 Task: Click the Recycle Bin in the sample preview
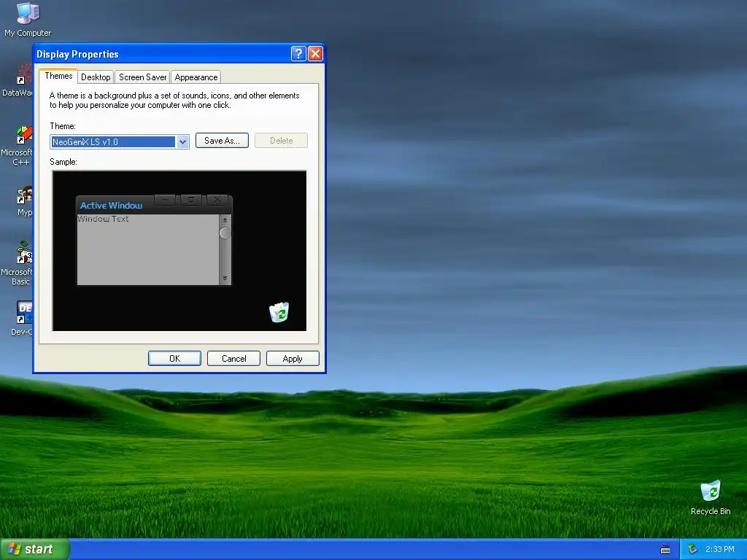pyautogui.click(x=279, y=312)
